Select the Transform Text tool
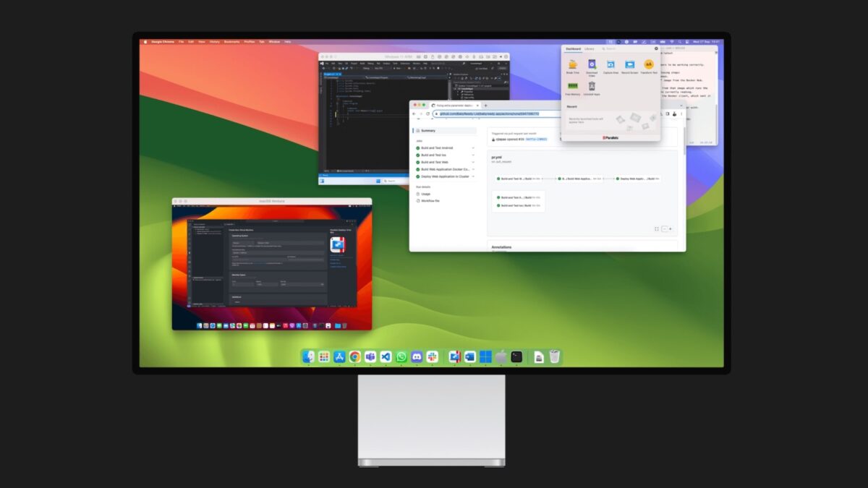The width and height of the screenshot is (868, 488). point(649,64)
